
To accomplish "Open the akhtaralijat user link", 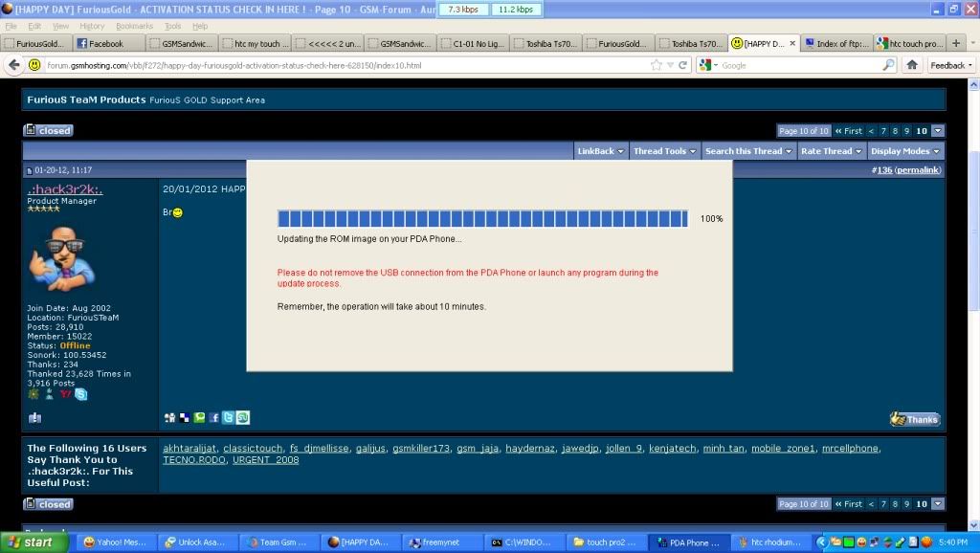I will coord(189,448).
